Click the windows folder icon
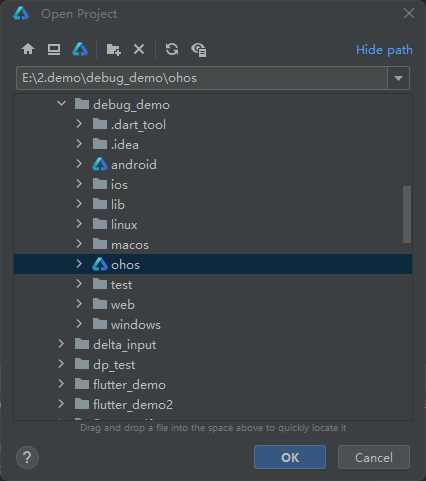 (100, 324)
